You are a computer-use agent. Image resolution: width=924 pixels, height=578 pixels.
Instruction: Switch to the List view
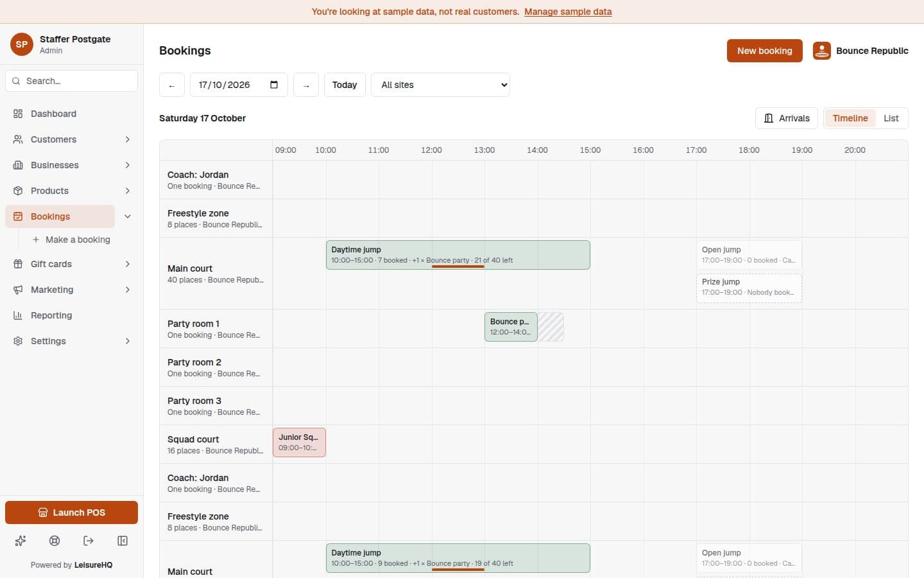pos(891,118)
